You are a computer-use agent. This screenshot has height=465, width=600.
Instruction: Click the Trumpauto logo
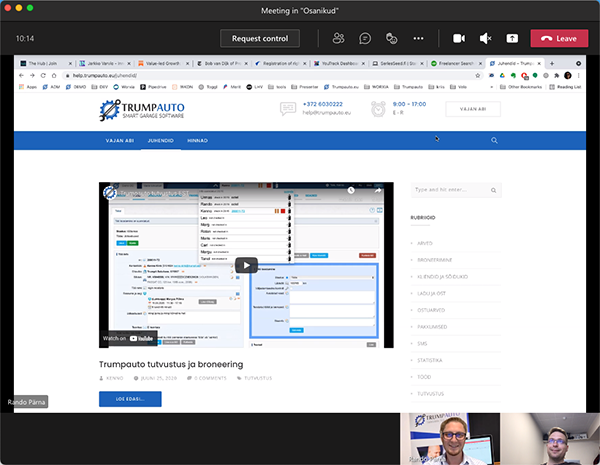coord(142,110)
